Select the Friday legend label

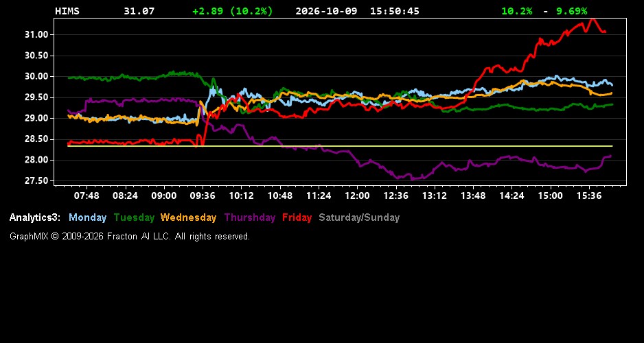(297, 217)
